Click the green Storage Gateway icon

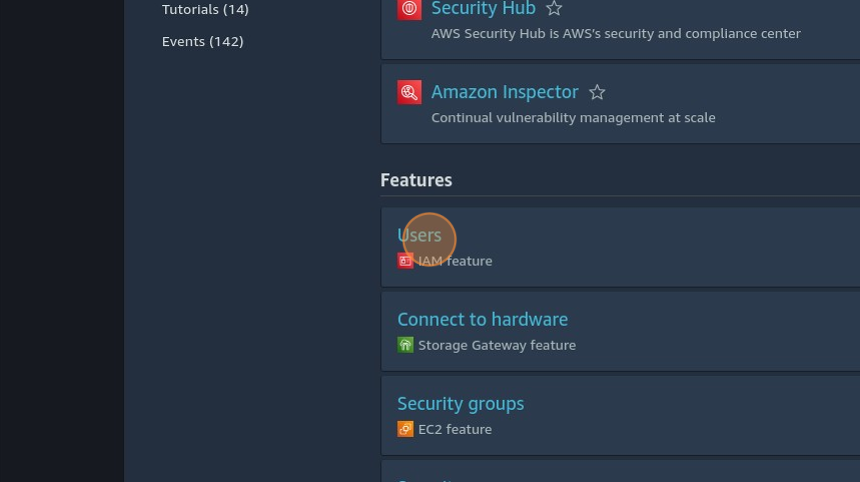point(405,345)
